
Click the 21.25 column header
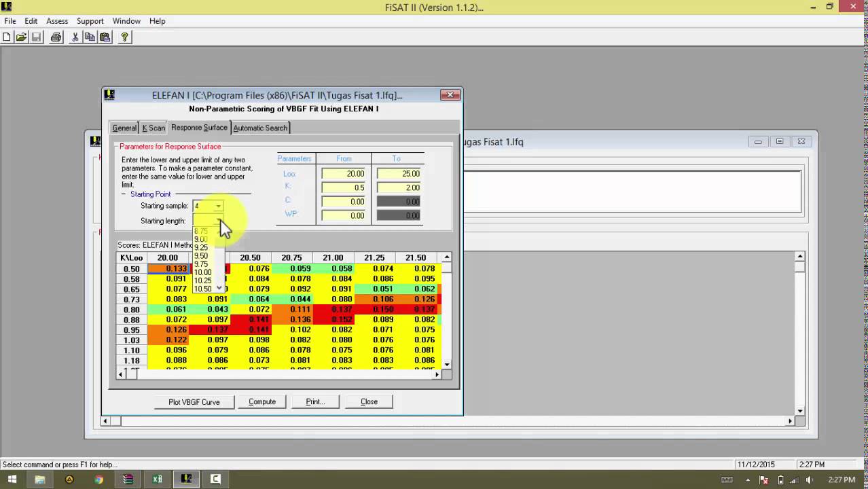pyautogui.click(x=374, y=258)
